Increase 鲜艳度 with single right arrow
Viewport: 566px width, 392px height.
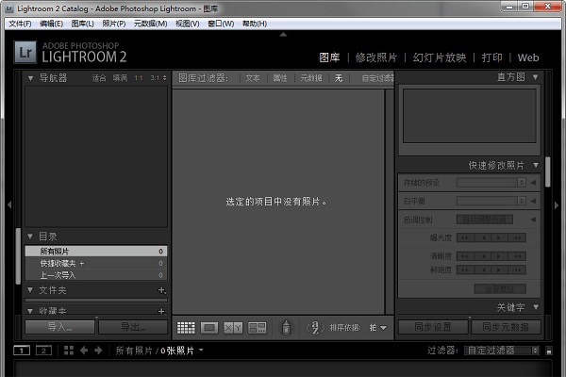pos(500,269)
